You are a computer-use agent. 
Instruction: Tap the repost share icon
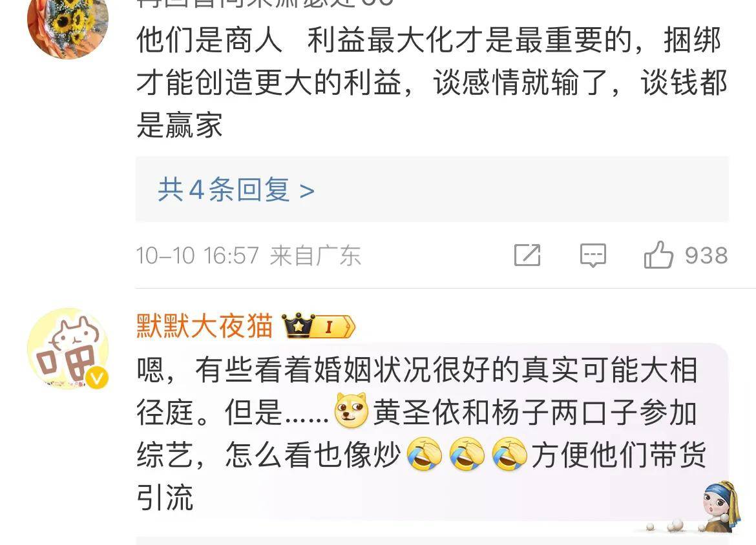tap(527, 255)
